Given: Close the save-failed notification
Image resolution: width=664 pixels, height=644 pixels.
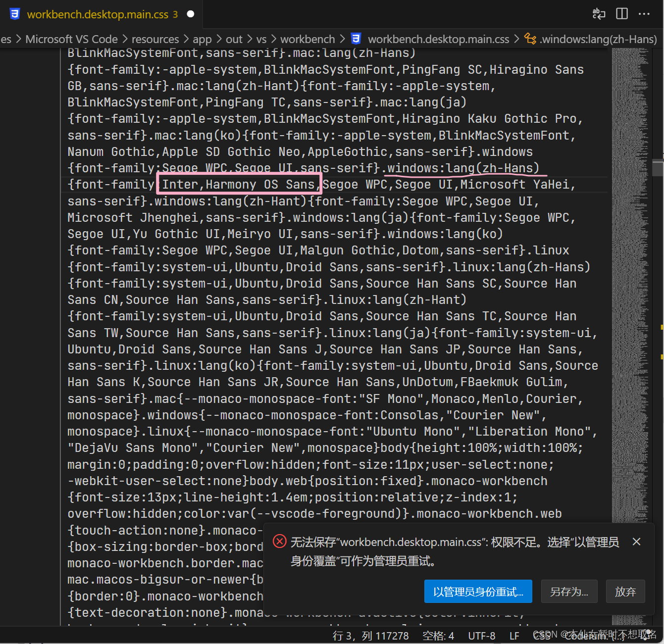Looking at the screenshot, I should click(x=637, y=542).
